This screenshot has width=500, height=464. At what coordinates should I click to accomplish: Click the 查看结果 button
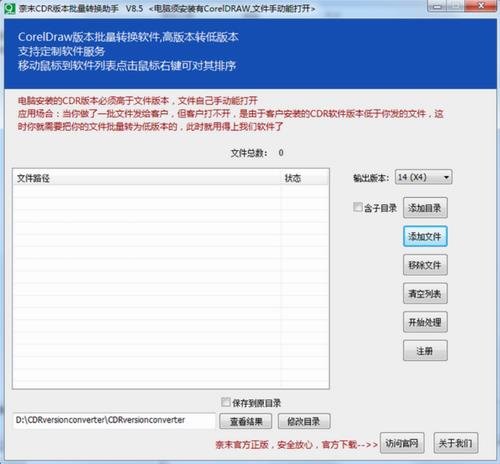click(x=246, y=421)
